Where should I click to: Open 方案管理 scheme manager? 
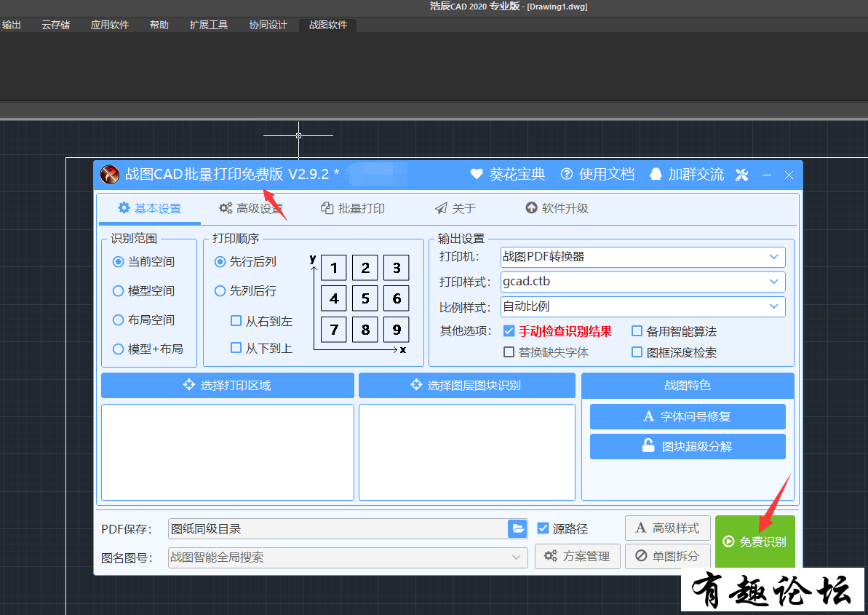pyautogui.click(x=578, y=556)
